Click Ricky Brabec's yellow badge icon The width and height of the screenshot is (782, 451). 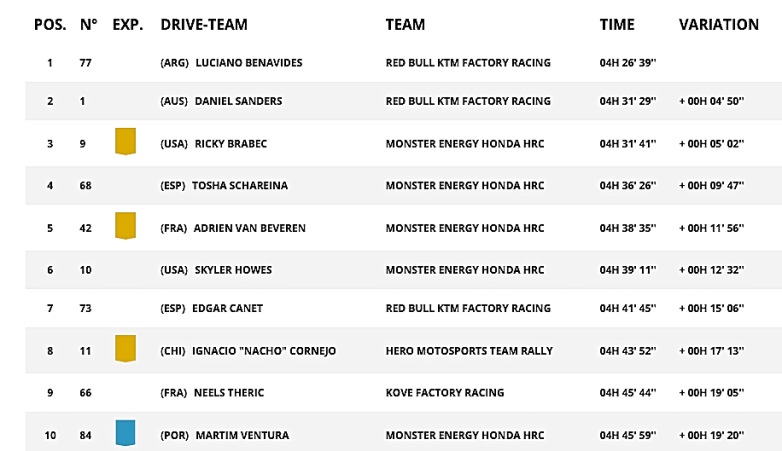125,140
